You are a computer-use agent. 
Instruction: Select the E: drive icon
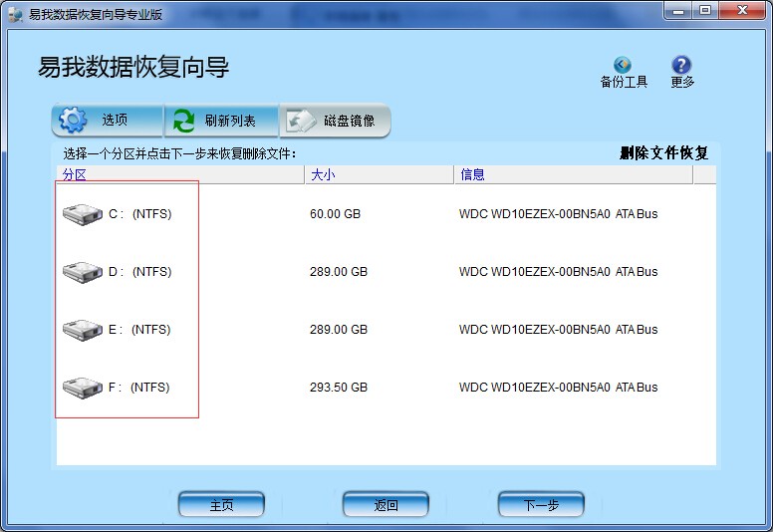83,330
